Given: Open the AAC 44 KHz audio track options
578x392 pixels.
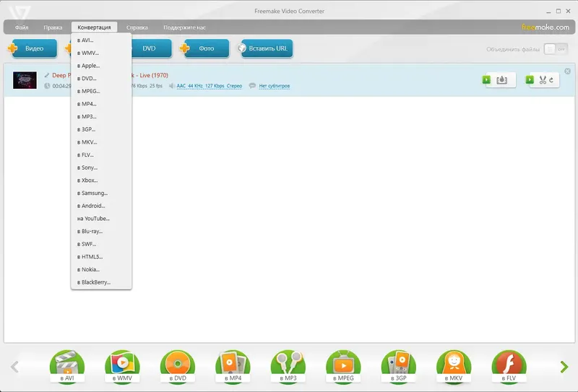Looking at the screenshot, I should tap(209, 86).
